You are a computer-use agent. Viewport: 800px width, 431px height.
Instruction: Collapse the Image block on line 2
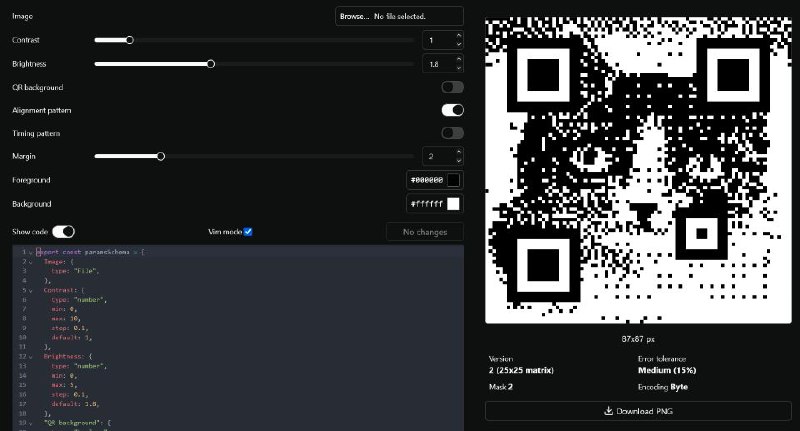point(31,261)
